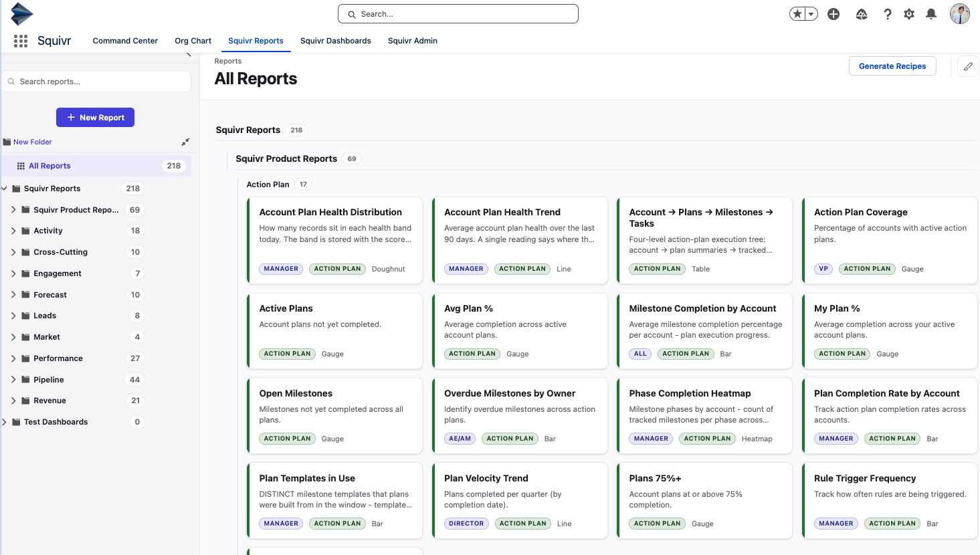Screen dimensions: 980x555
Task: Click the pencil edit icon button
Action: (x=968, y=66)
